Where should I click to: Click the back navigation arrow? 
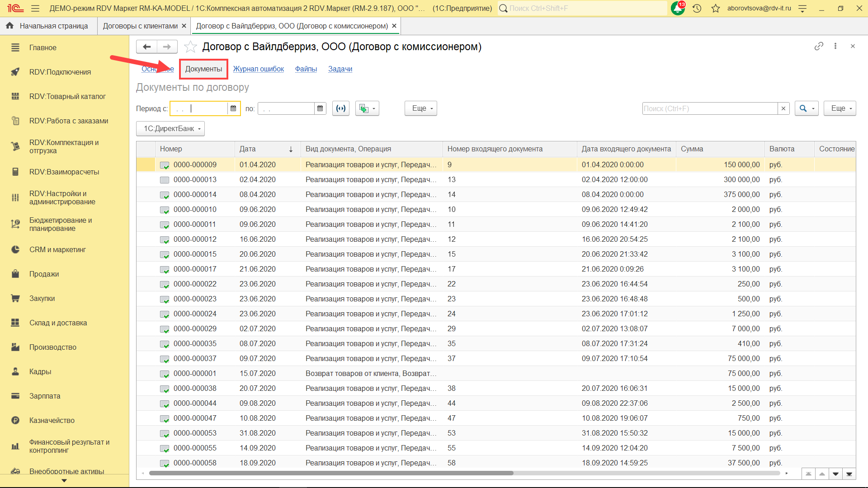tap(147, 47)
